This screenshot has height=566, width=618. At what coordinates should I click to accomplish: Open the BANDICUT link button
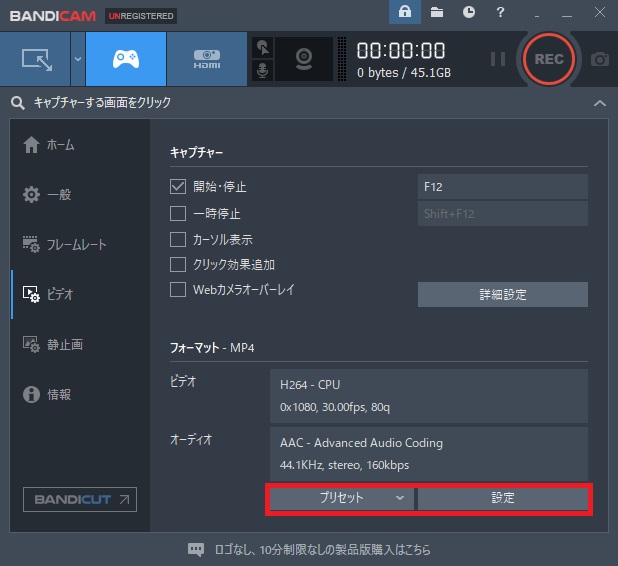point(80,499)
